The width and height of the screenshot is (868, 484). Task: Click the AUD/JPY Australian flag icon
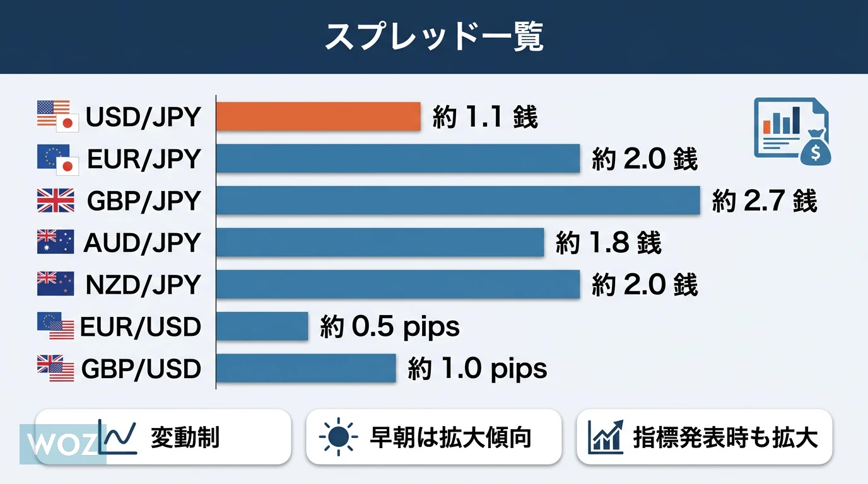(x=56, y=243)
